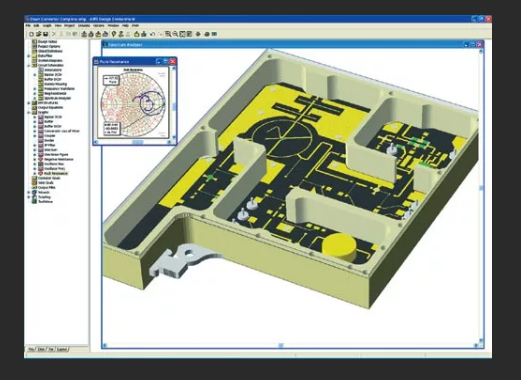Expand the Data Files node
Image resolution: width=521 pixels, height=380 pixels.
tap(29, 56)
